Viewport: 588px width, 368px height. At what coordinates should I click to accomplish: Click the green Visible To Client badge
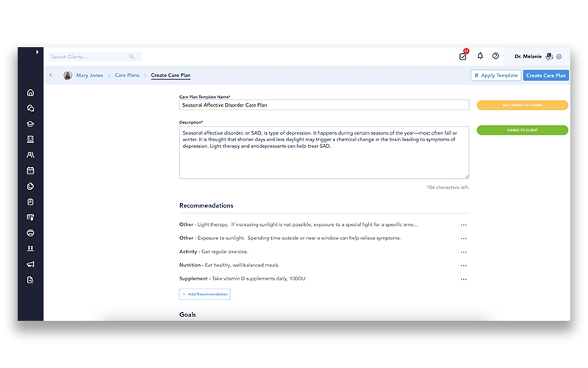coord(523,130)
